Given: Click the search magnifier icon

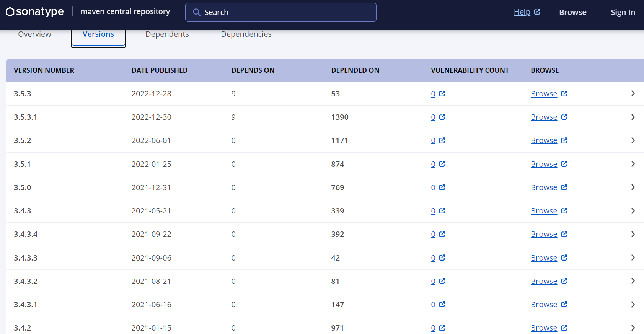Looking at the screenshot, I should (196, 12).
